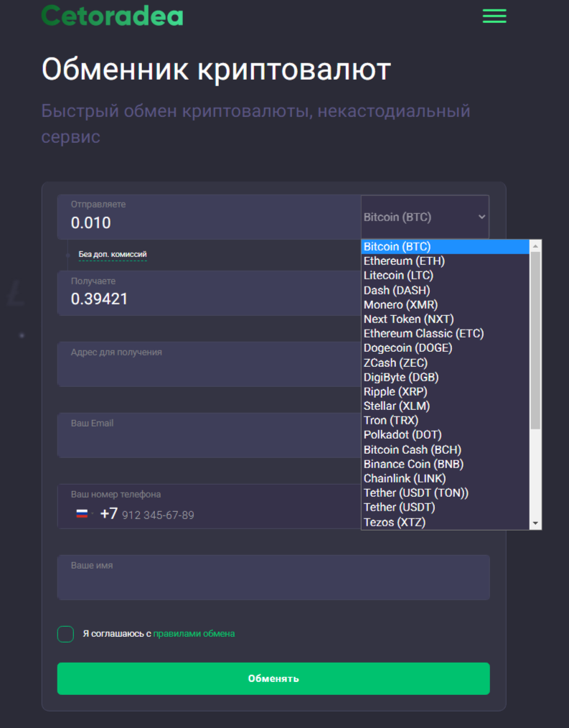Click the Russian flag in phone field

pyautogui.click(x=81, y=513)
